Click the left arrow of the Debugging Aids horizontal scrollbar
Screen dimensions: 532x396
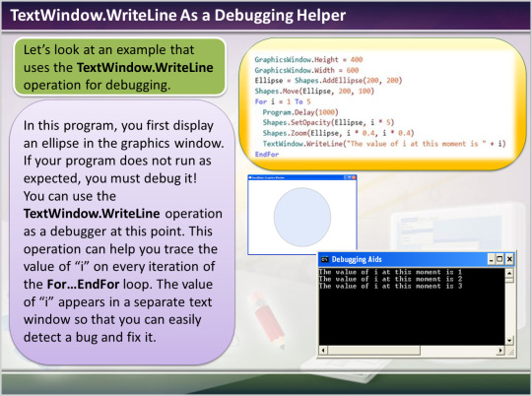pyautogui.click(x=323, y=350)
